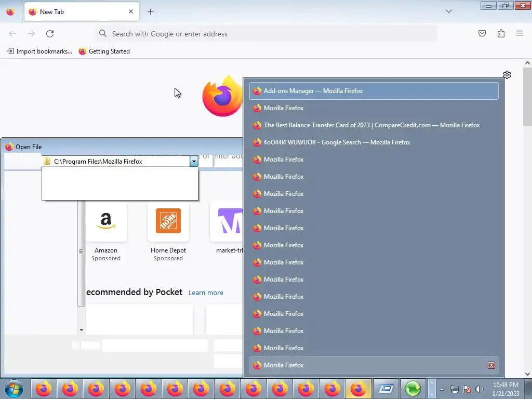
Task: Show hidden system tray icons
Action: tap(442, 389)
